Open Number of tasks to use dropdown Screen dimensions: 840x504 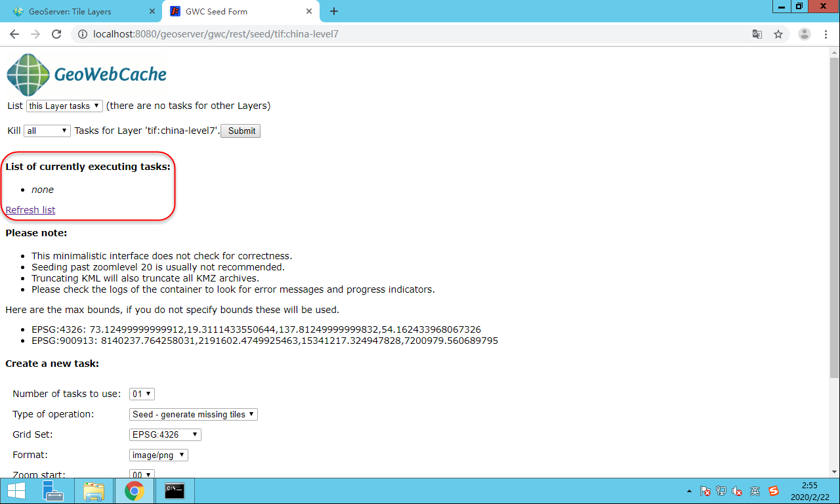(142, 394)
